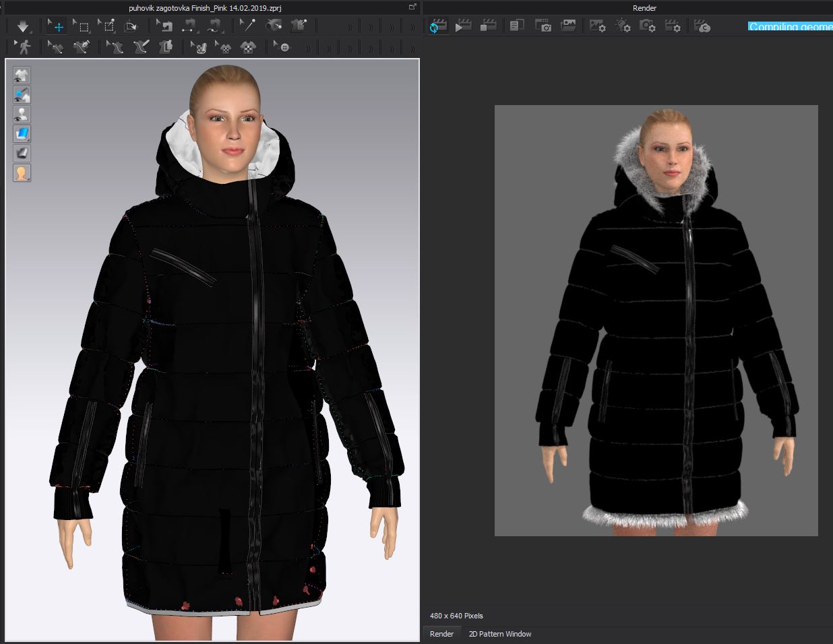This screenshot has width=833, height=644.
Task: Open the saved render images folder icon
Action: coord(568,26)
